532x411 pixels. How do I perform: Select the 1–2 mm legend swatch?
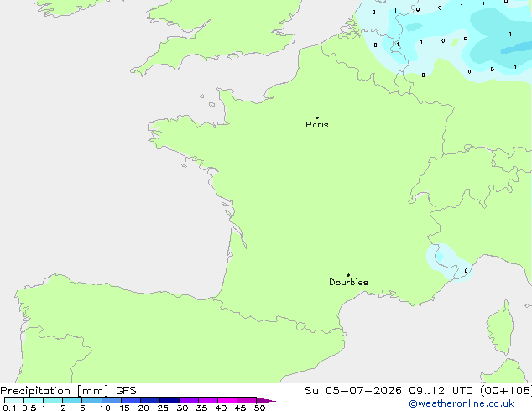click(53, 400)
